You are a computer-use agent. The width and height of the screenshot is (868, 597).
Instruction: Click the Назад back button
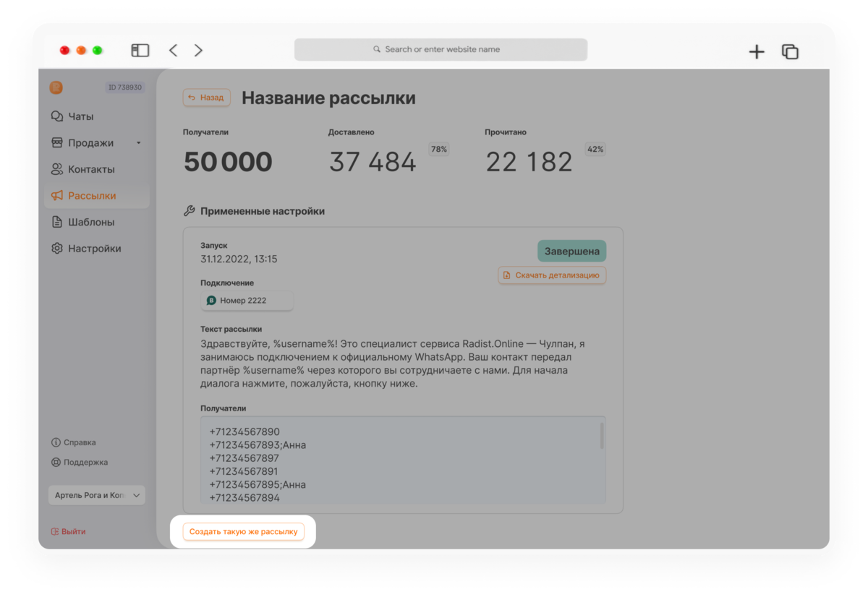pos(206,98)
